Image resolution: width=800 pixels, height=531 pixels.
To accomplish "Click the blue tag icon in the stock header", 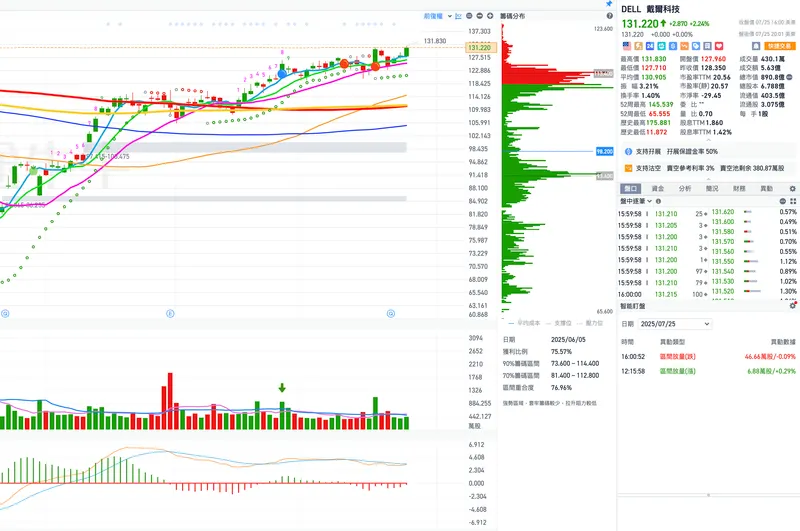I will pyautogui.click(x=696, y=46).
